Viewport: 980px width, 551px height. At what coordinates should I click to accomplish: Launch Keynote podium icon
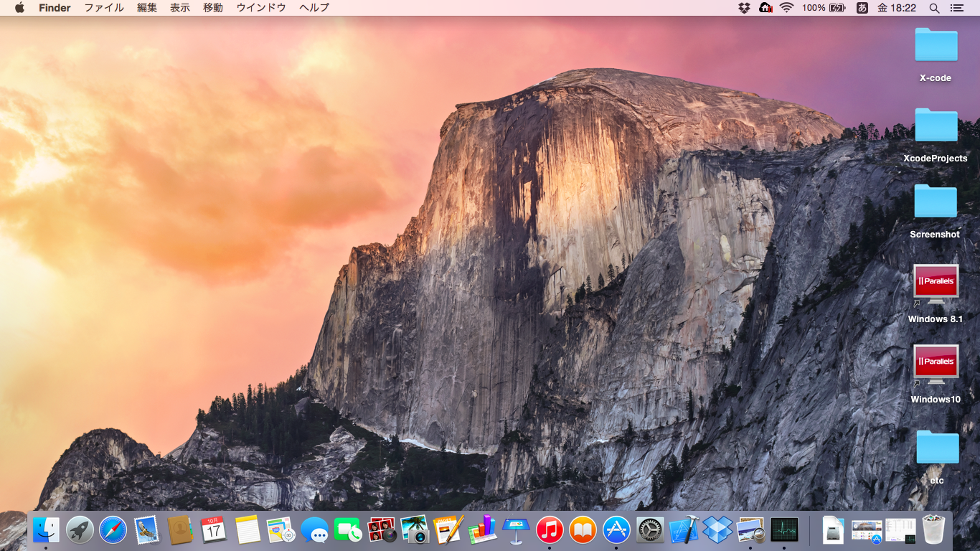pos(516,530)
